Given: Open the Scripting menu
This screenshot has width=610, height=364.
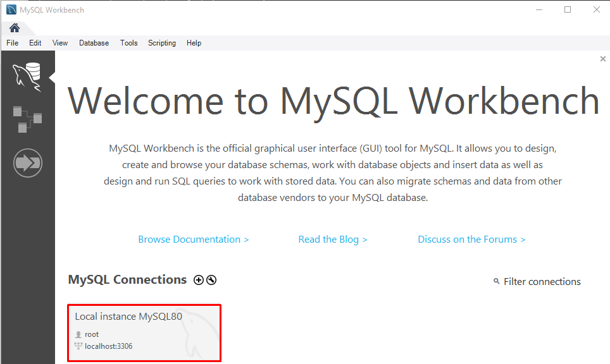Looking at the screenshot, I should pyautogui.click(x=162, y=43).
